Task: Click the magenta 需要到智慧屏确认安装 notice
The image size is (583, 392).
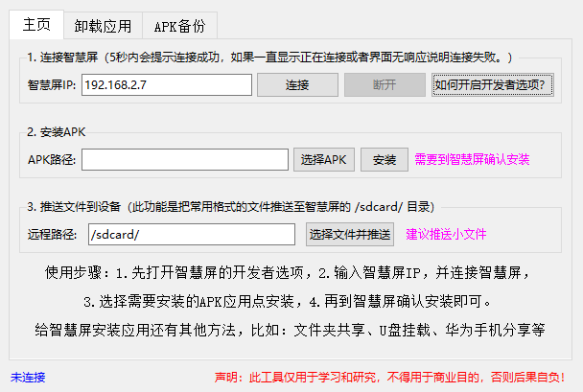Action: (x=472, y=159)
